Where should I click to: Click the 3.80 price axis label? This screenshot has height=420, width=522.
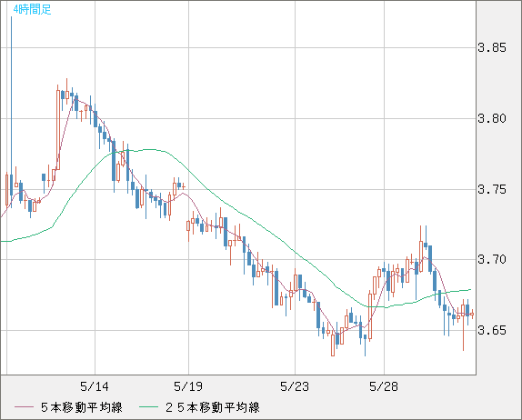point(492,118)
